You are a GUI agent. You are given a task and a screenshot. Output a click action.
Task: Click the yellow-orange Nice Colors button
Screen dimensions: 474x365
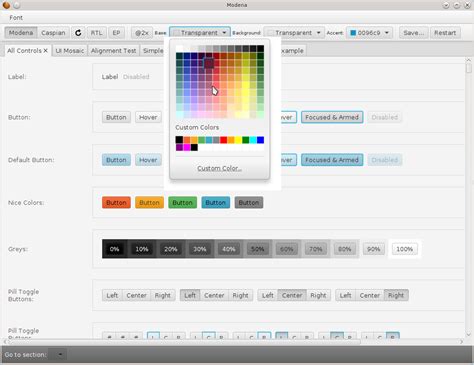149,203
